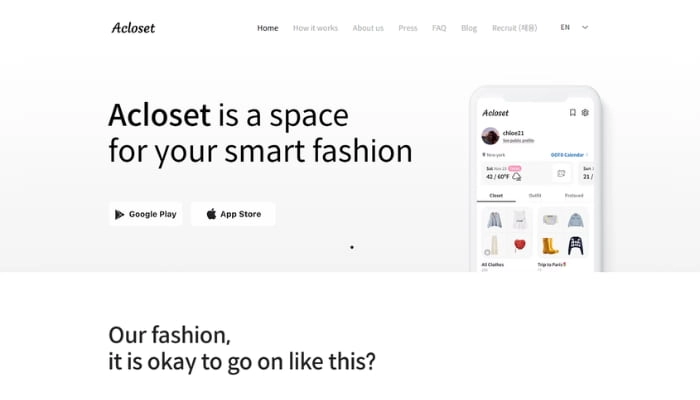700x400 pixels.
Task: Click the 'Our fashion,' heading text
Action: click(x=169, y=335)
